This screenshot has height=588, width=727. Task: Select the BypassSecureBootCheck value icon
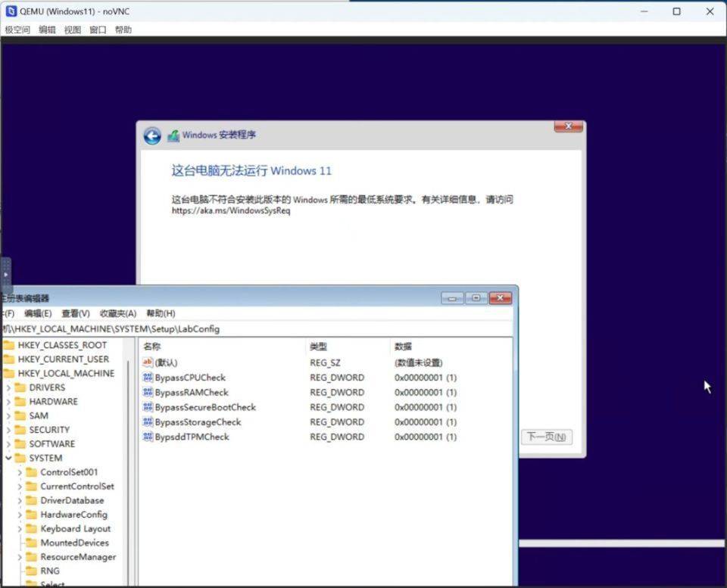click(148, 407)
